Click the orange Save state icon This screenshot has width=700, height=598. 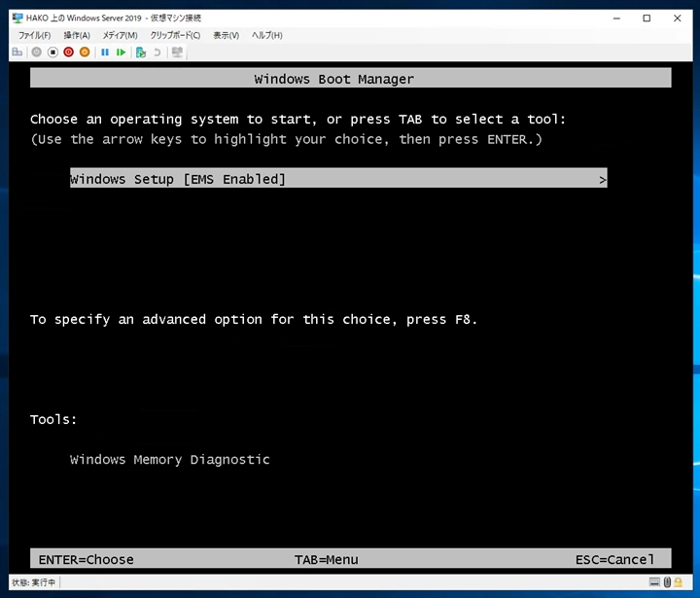point(85,53)
